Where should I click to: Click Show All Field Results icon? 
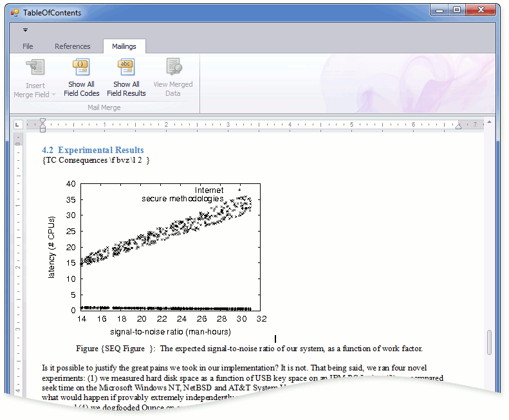pyautogui.click(x=126, y=67)
